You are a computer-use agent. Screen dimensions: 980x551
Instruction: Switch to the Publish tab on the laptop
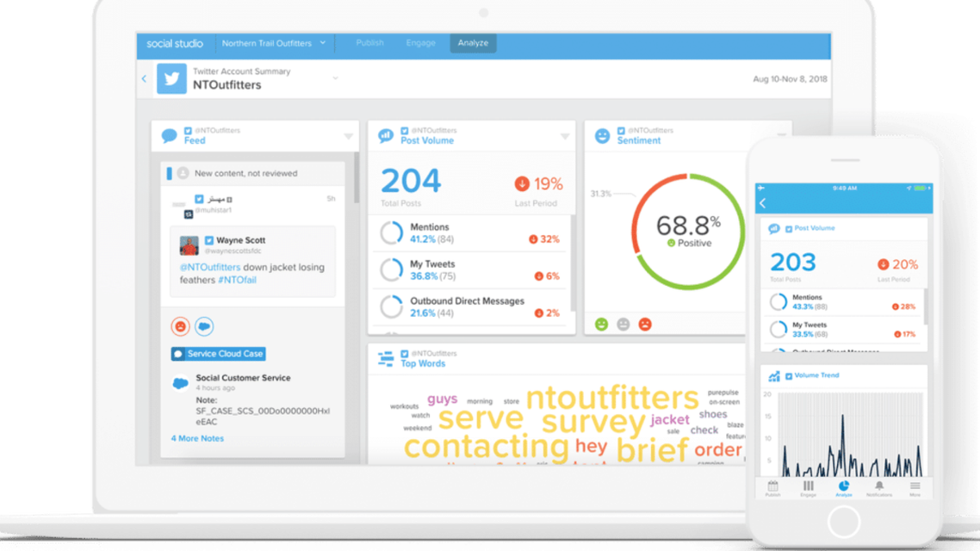(x=370, y=43)
